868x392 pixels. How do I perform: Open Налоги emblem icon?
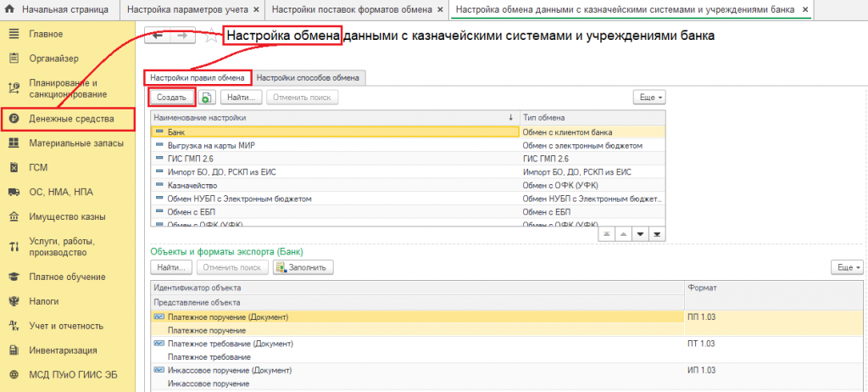(x=14, y=301)
